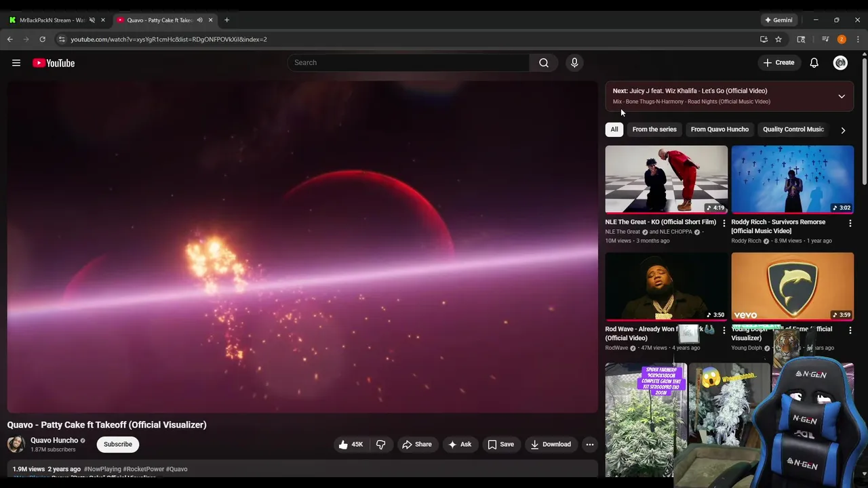Unmute the MrBackPackN Stream tab
The height and width of the screenshot is (488, 868).
click(92, 20)
